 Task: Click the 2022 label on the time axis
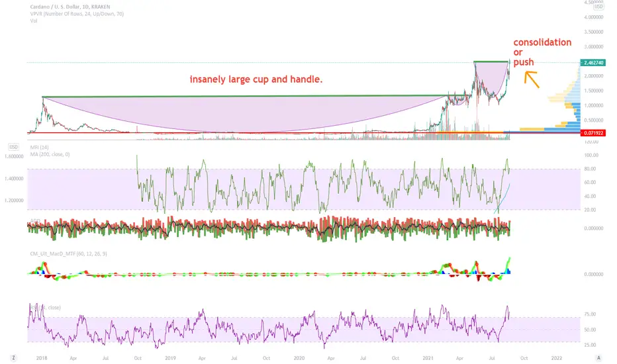tap(556, 358)
